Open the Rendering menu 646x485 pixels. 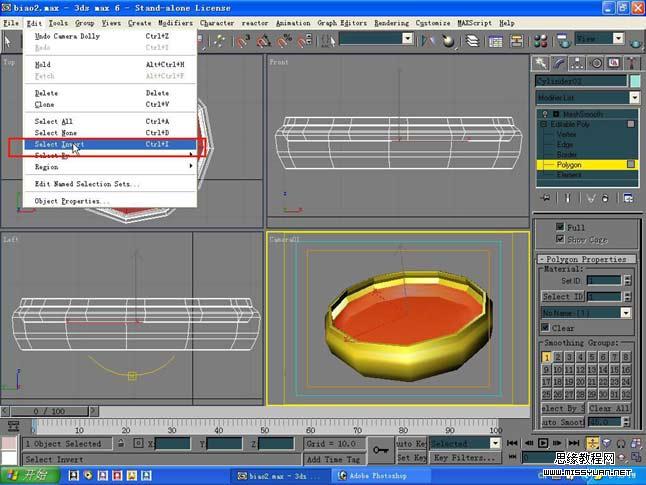pyautogui.click(x=391, y=23)
